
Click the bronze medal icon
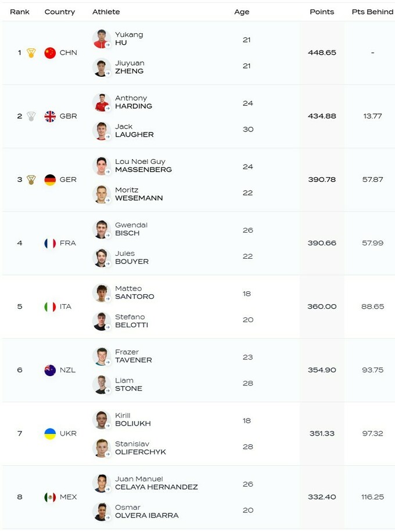(x=31, y=180)
